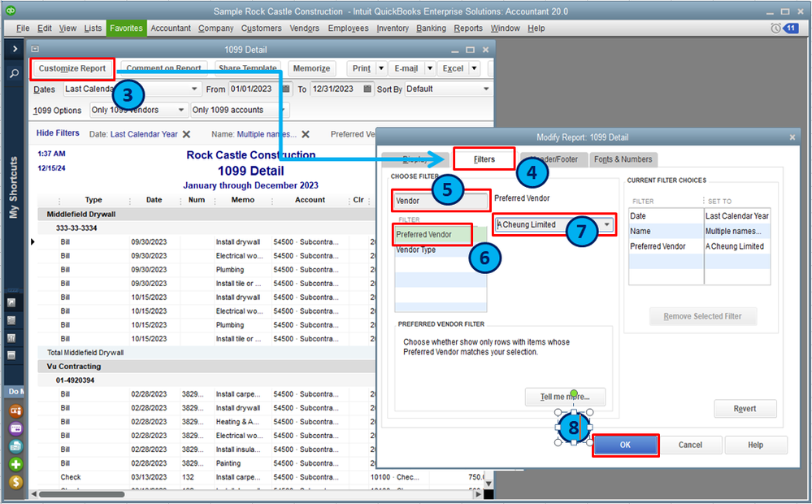Screen dimensions: 812x504
Task: Click the Revert button
Action: (x=745, y=409)
